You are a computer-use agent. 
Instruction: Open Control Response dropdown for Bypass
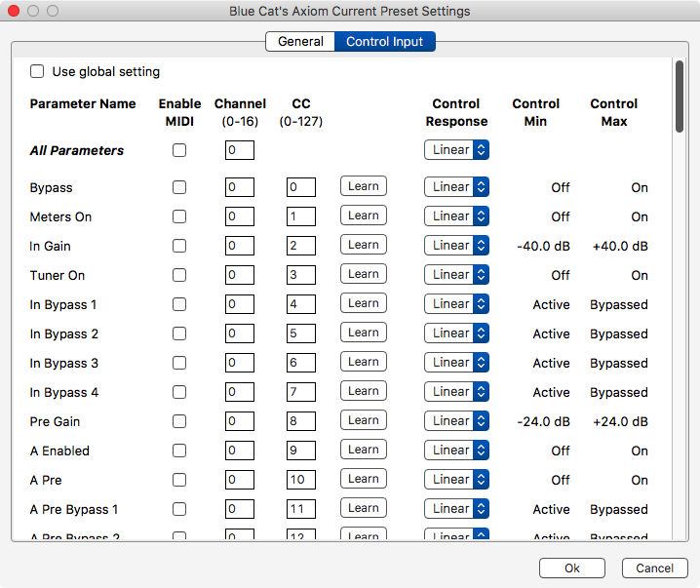pos(456,187)
